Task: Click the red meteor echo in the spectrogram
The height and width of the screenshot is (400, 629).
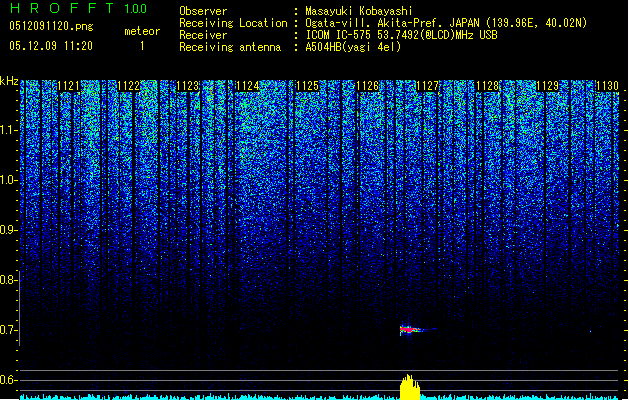Action: click(x=409, y=330)
